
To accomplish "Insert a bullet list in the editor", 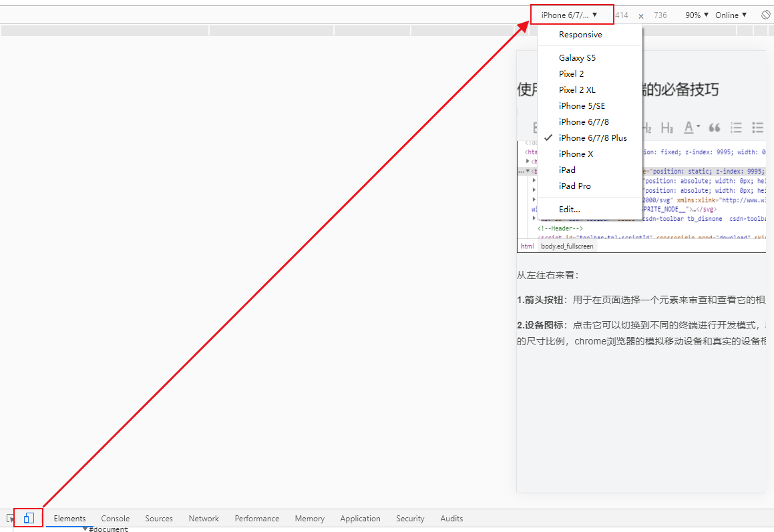I will point(758,127).
